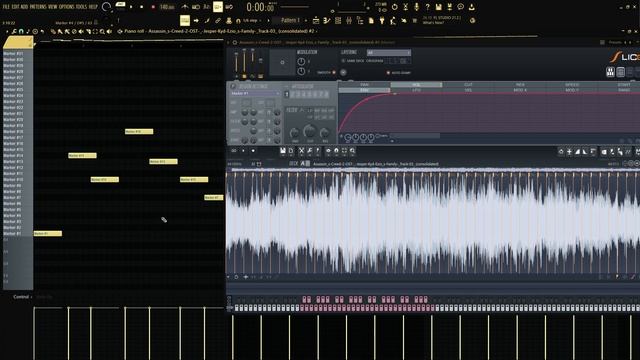The height and width of the screenshot is (360, 640).
Task: Open the FILE menu
Action: point(6,7)
